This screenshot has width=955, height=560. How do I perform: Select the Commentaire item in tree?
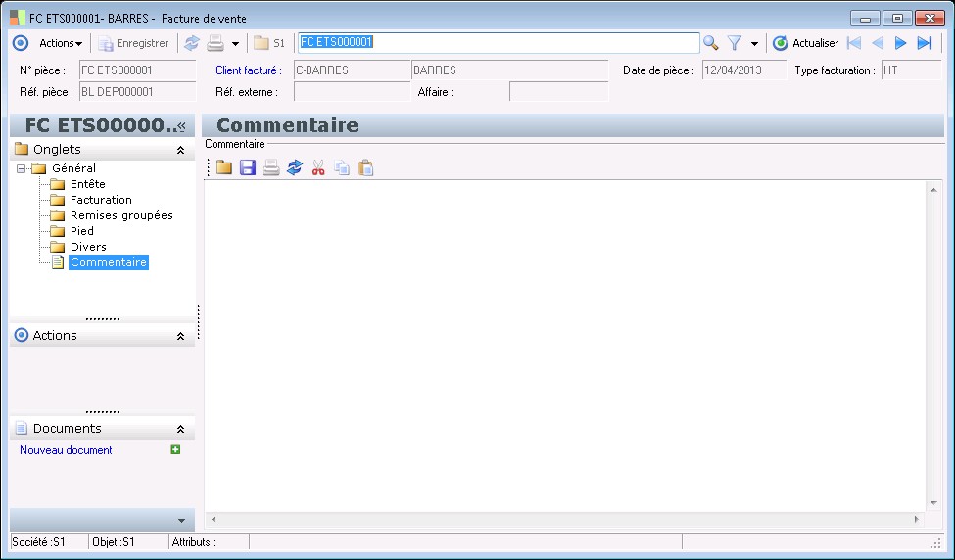(x=109, y=262)
